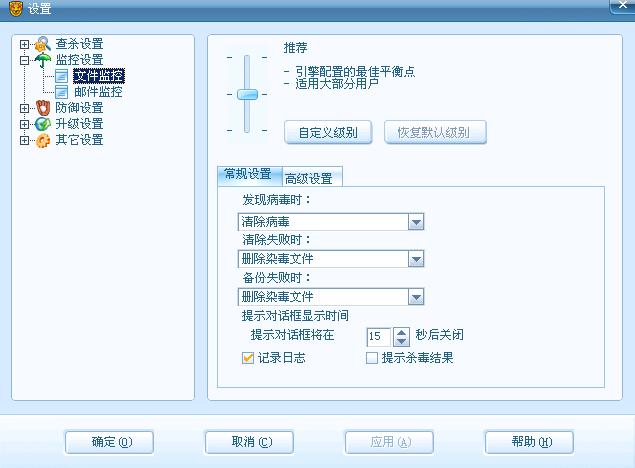Click the document icon next to 文件监控
The image size is (635, 468).
click(x=62, y=76)
